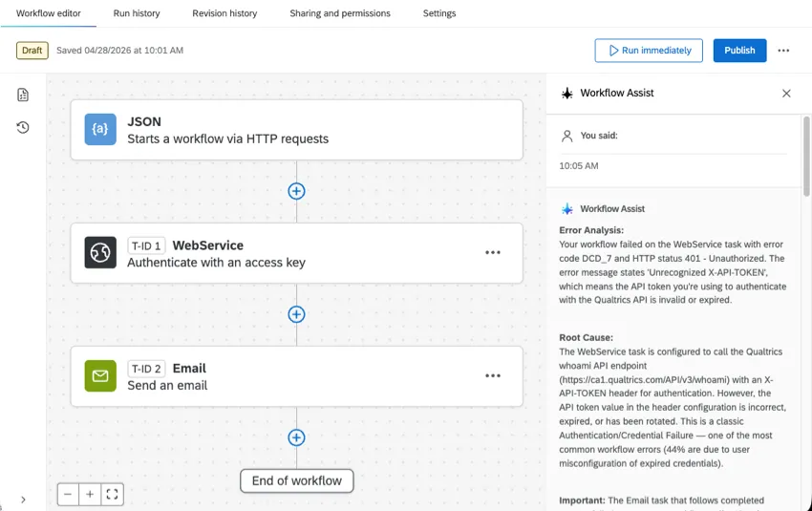Click the Draft status badge
The height and width of the screenshot is (511, 812).
[32, 51]
